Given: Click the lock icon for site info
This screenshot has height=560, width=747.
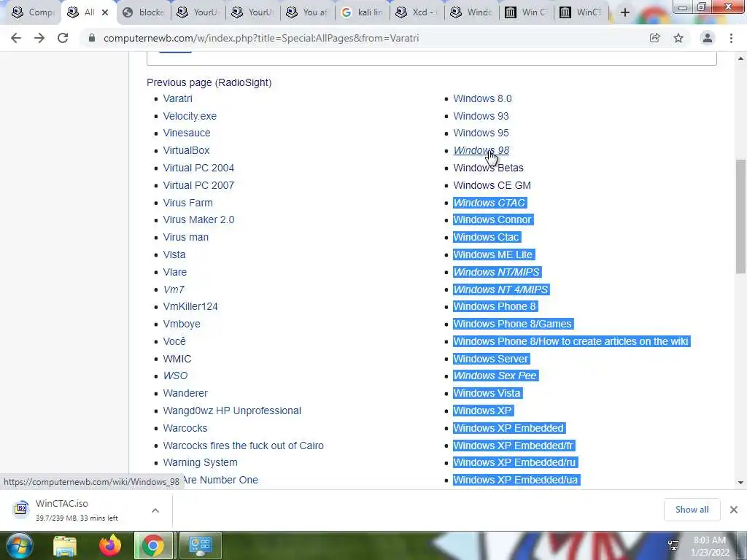Looking at the screenshot, I should click(x=92, y=38).
